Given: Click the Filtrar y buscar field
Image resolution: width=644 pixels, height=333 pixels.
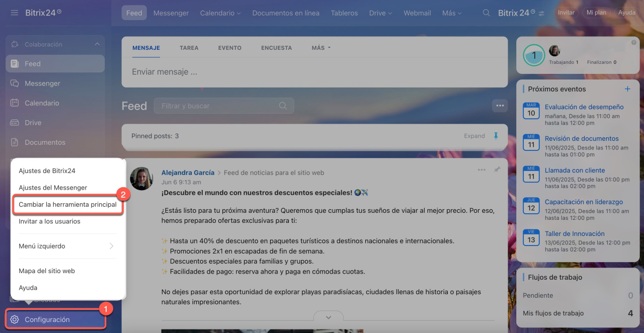Looking at the screenshot, I should pyautogui.click(x=219, y=106).
